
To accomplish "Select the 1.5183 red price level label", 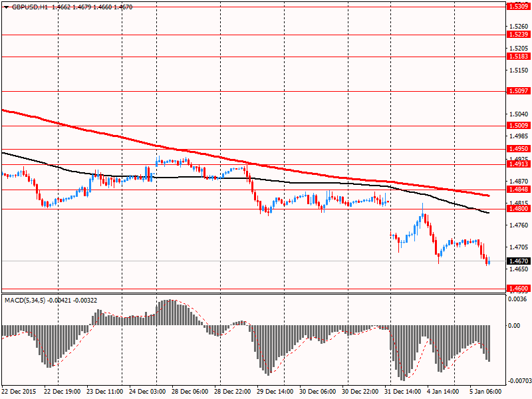I will tap(519, 57).
